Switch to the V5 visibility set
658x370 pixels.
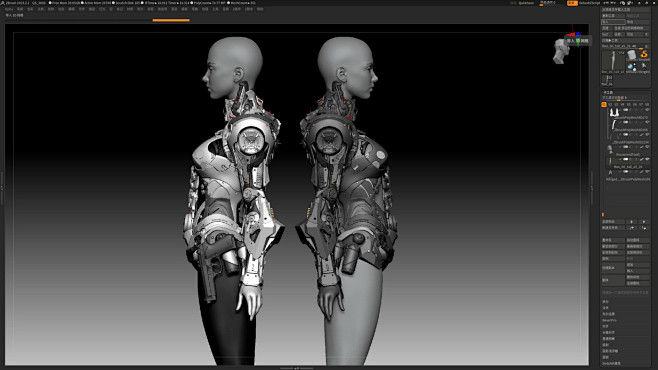pyautogui.click(x=629, y=104)
